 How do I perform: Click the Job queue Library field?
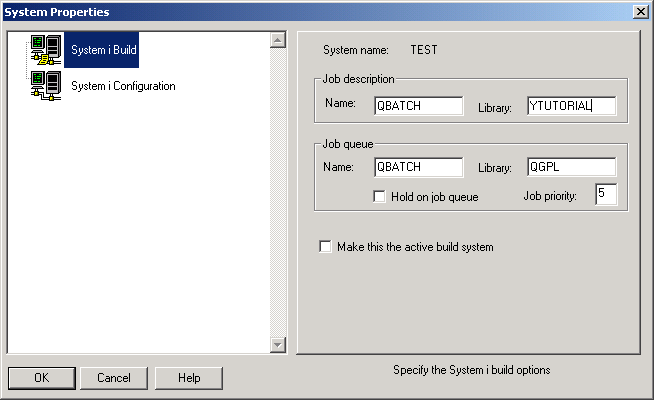click(571, 167)
